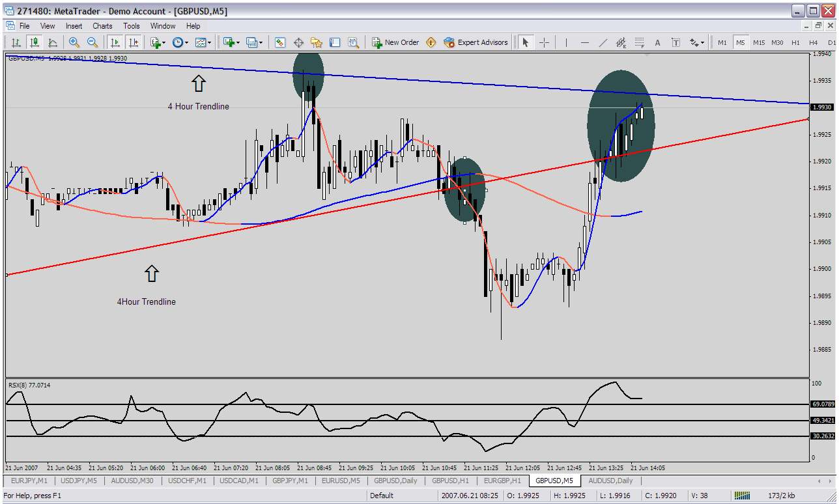
Task: Open the chart Templates icon
Action: coord(201,42)
